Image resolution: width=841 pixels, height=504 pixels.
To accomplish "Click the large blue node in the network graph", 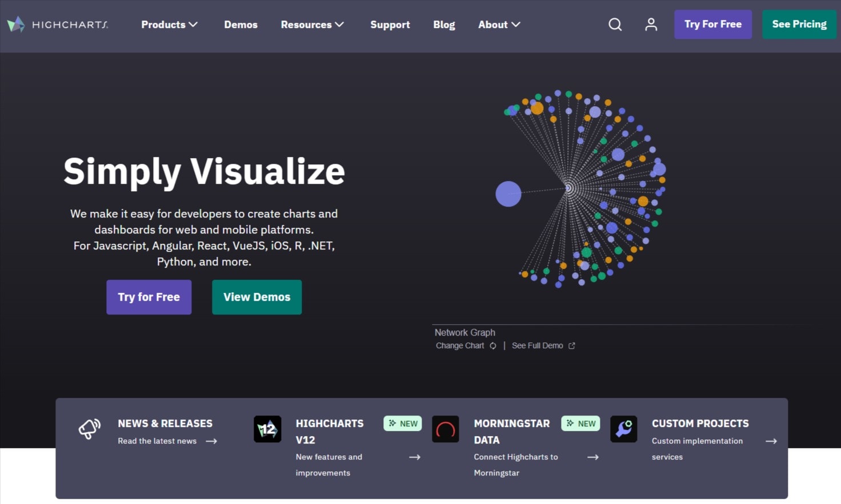I will pyautogui.click(x=508, y=193).
